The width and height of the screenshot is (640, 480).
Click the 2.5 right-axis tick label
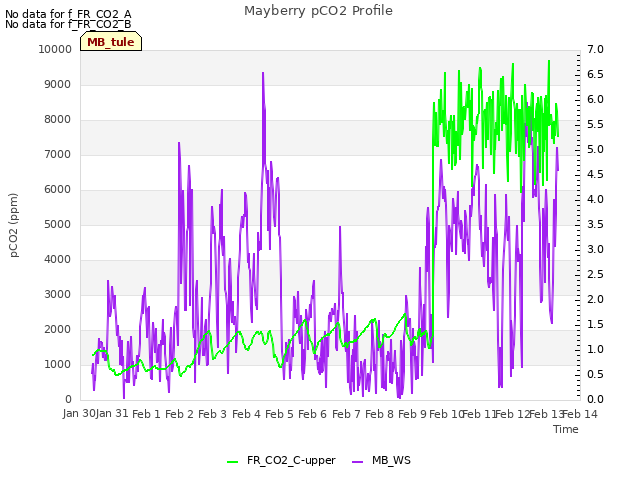[595, 274]
